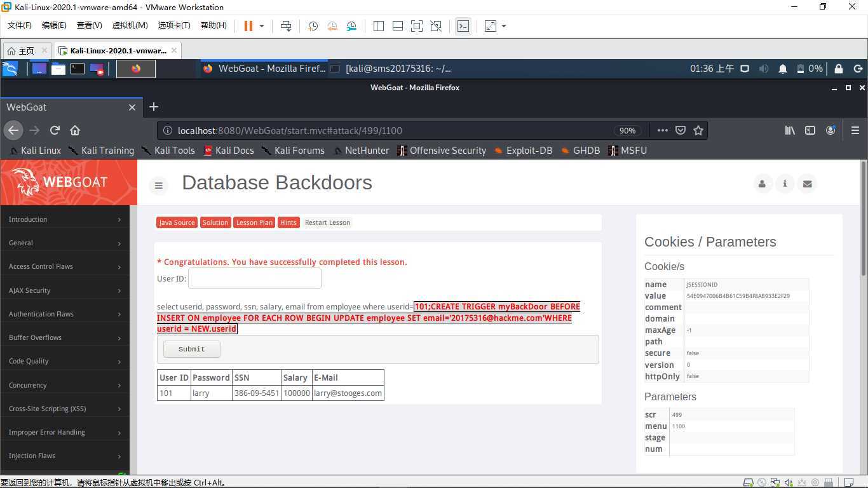Take a VM snapshot
Screen dimensions: 868x488
(x=313, y=26)
